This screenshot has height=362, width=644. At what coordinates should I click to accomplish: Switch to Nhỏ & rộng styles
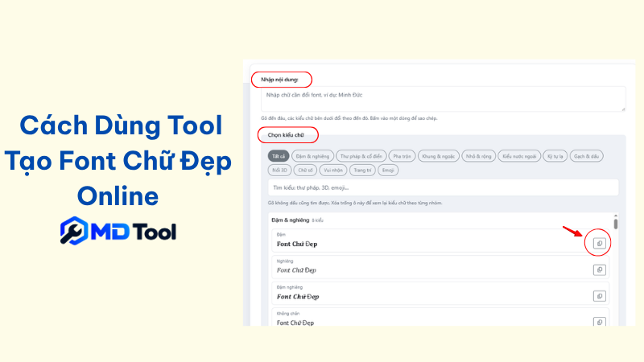click(x=478, y=156)
